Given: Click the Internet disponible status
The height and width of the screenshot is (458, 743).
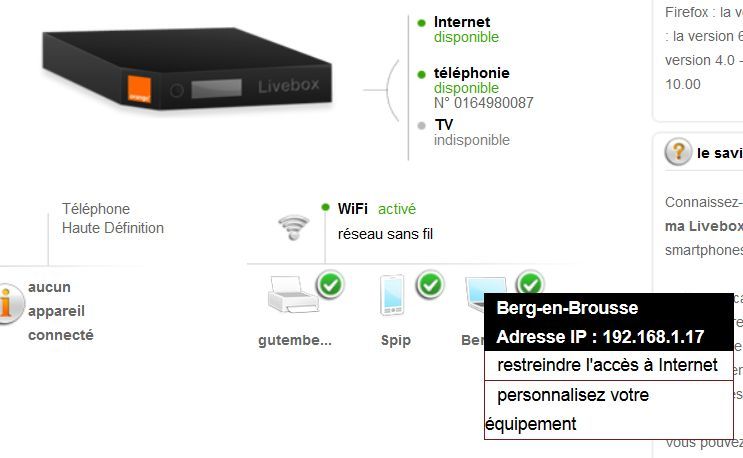Looking at the screenshot, I should (x=466, y=29).
